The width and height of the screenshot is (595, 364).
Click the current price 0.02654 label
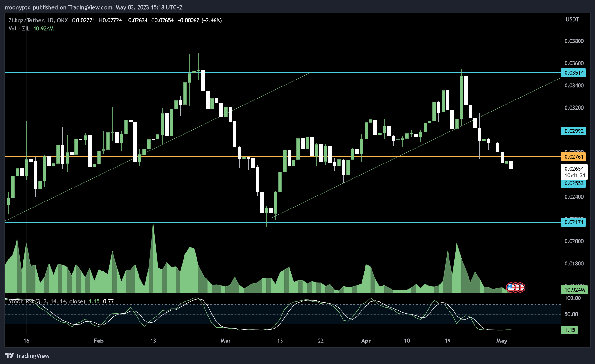coord(574,169)
